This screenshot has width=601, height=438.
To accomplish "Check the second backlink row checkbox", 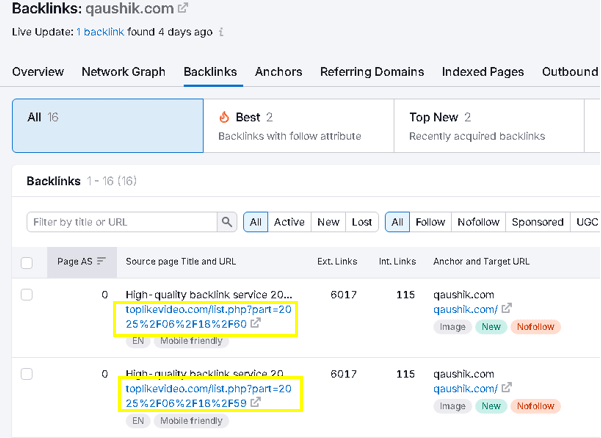I will click(27, 374).
